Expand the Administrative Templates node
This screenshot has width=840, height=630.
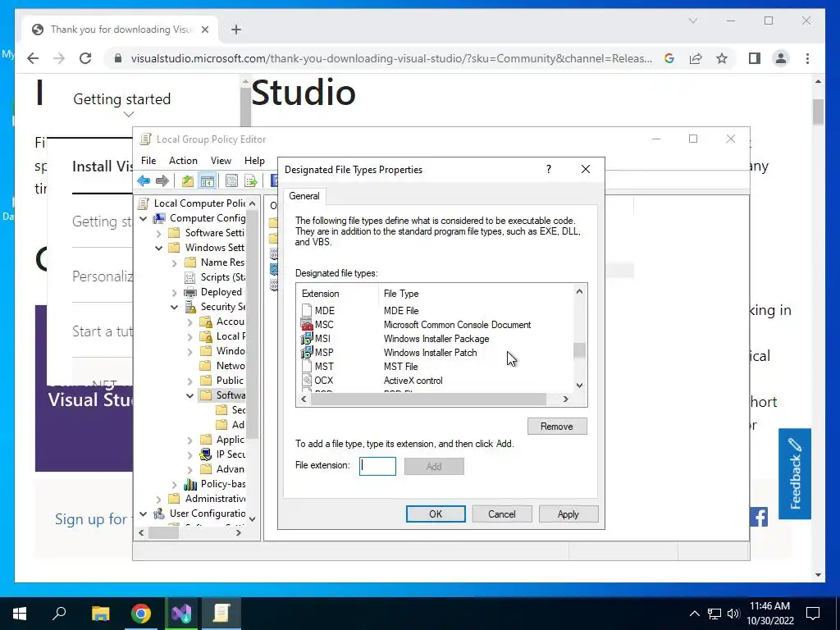click(x=158, y=499)
